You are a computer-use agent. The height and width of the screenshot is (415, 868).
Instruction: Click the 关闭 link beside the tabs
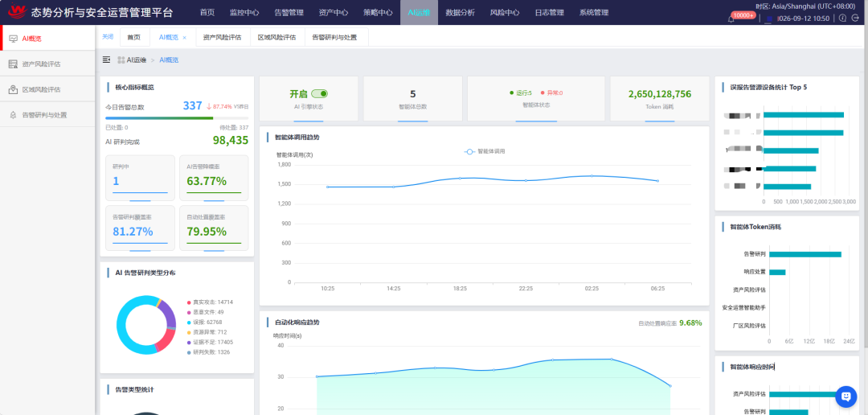tap(108, 37)
